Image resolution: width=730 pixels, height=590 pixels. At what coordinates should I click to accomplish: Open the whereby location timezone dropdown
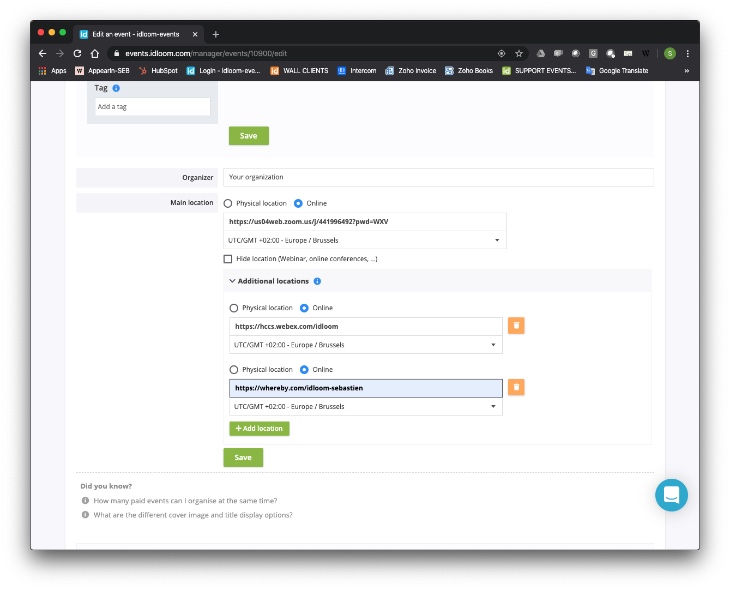pos(365,407)
